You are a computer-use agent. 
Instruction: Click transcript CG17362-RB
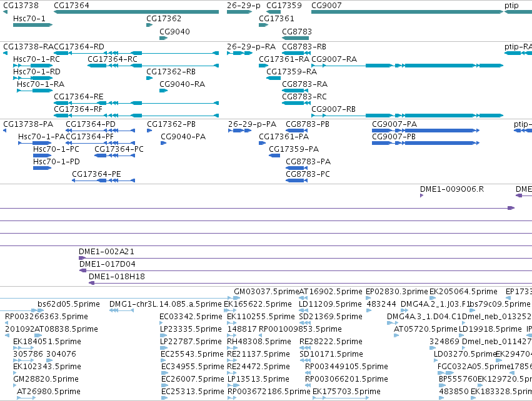coord(149,78)
